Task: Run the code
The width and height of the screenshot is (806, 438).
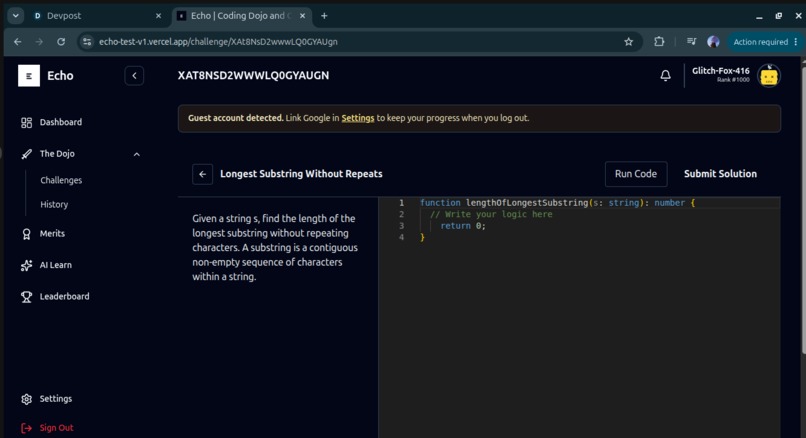Action: pos(636,174)
